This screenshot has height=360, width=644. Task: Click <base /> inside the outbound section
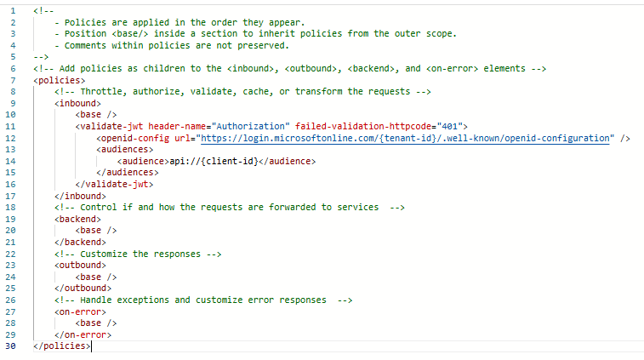click(96, 277)
